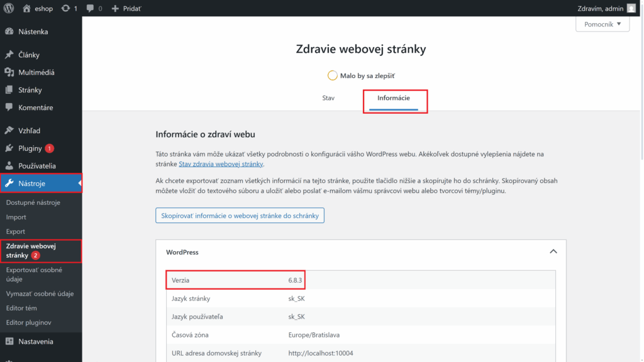Click the Skopírovať informácie button
The width and height of the screenshot is (644, 362).
tap(240, 215)
